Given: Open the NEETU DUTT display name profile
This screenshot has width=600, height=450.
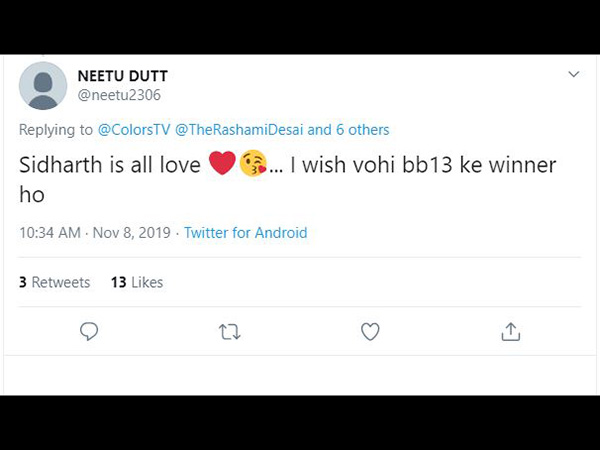Looking at the screenshot, I should [x=122, y=76].
